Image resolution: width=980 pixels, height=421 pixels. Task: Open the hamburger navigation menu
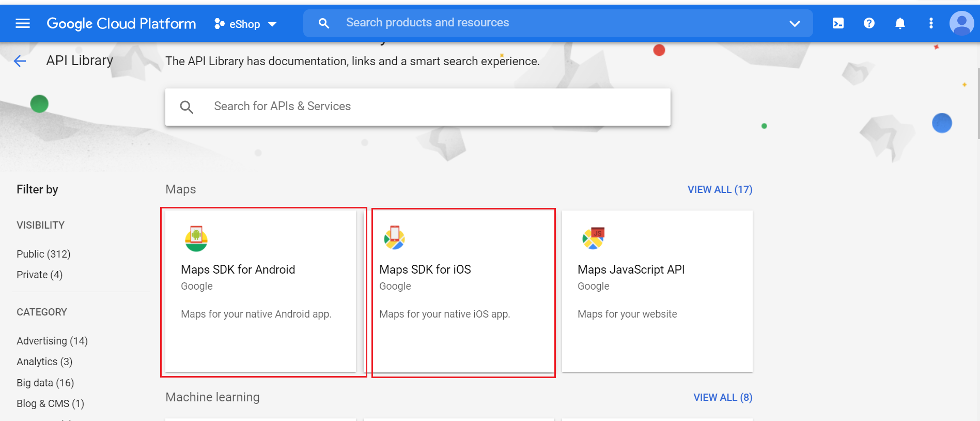[23, 23]
